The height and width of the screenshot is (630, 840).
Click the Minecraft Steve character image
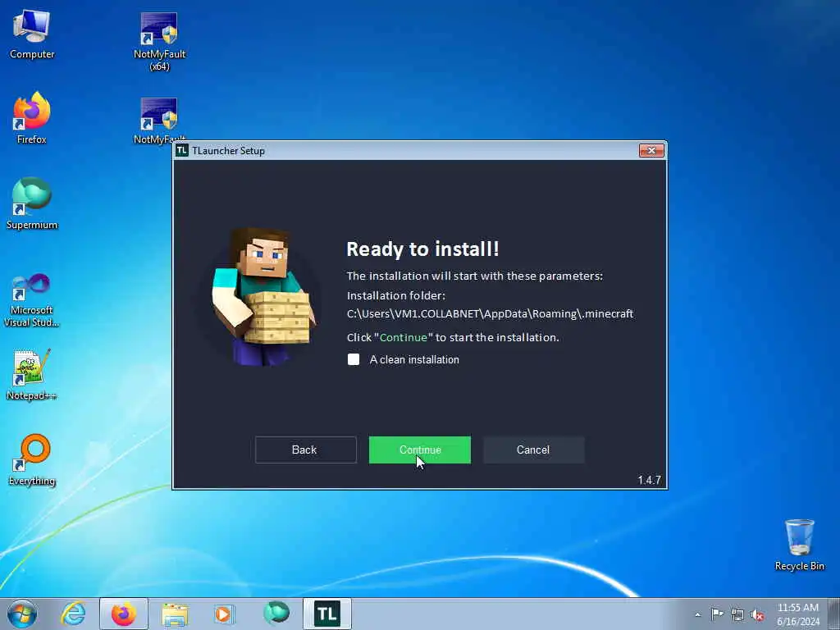[262, 297]
